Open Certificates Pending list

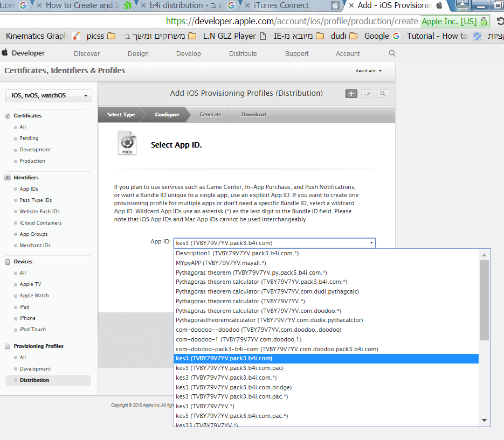(x=29, y=138)
